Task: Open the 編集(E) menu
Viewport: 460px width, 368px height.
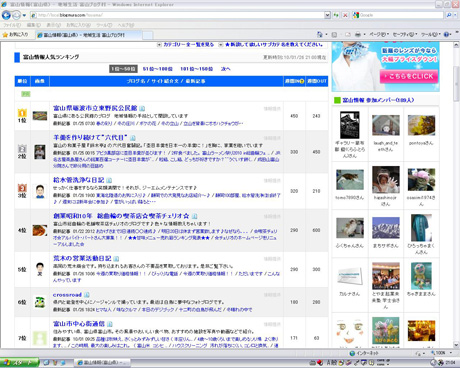Action: point(33,25)
